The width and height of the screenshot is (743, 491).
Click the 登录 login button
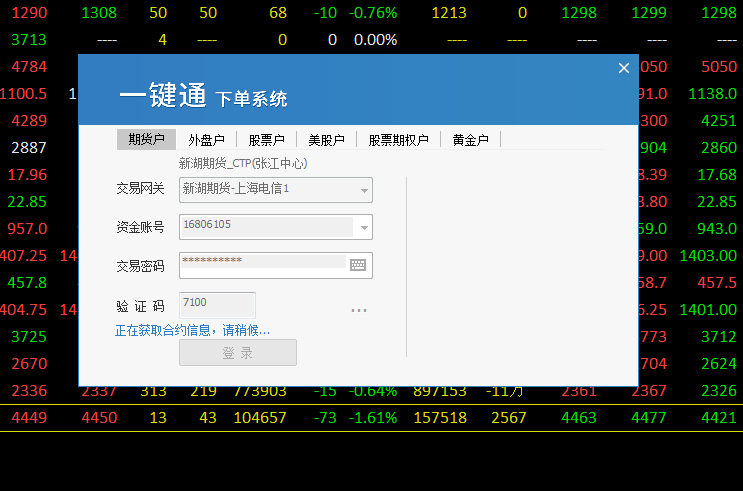(x=238, y=352)
